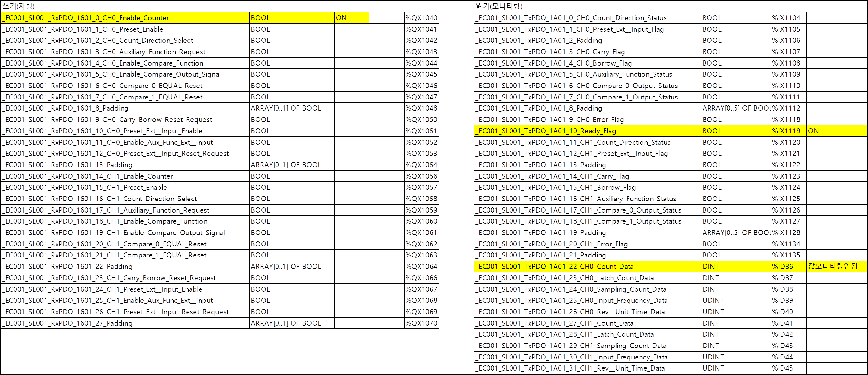Click the CH0_Preset_Enable variable row
Screen dimensions: 868x375
[125, 29]
